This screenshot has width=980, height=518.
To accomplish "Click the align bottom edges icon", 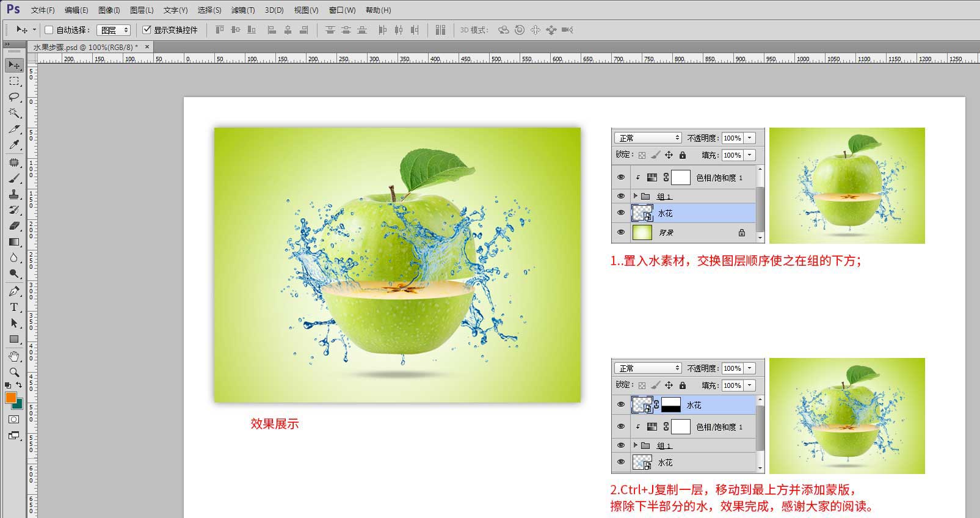I will pyautogui.click(x=252, y=30).
